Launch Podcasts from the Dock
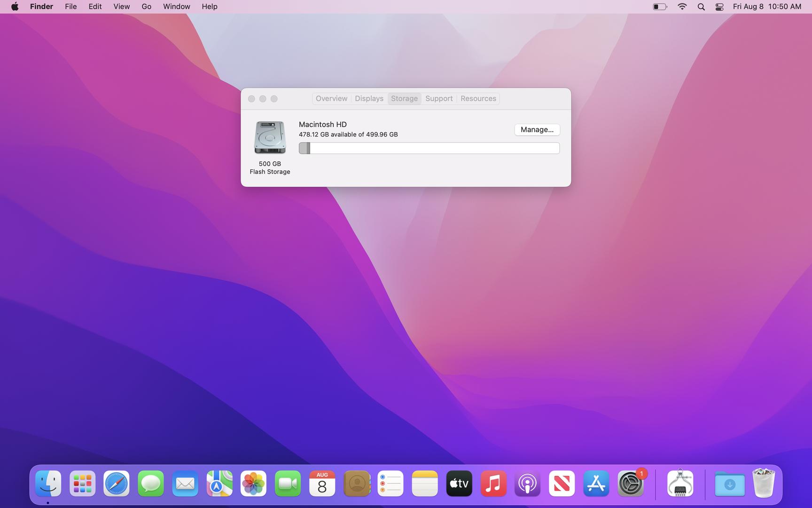This screenshot has height=508, width=812. click(x=527, y=484)
